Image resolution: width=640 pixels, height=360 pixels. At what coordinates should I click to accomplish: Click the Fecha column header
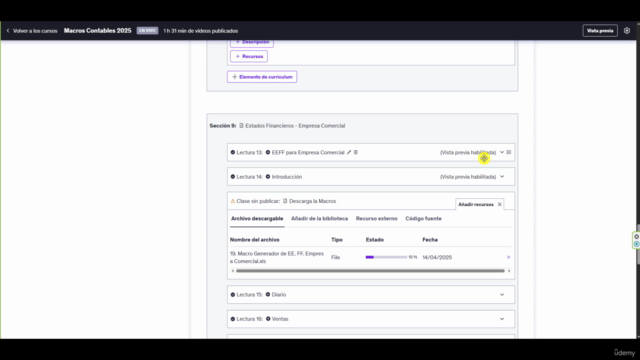[x=430, y=240]
